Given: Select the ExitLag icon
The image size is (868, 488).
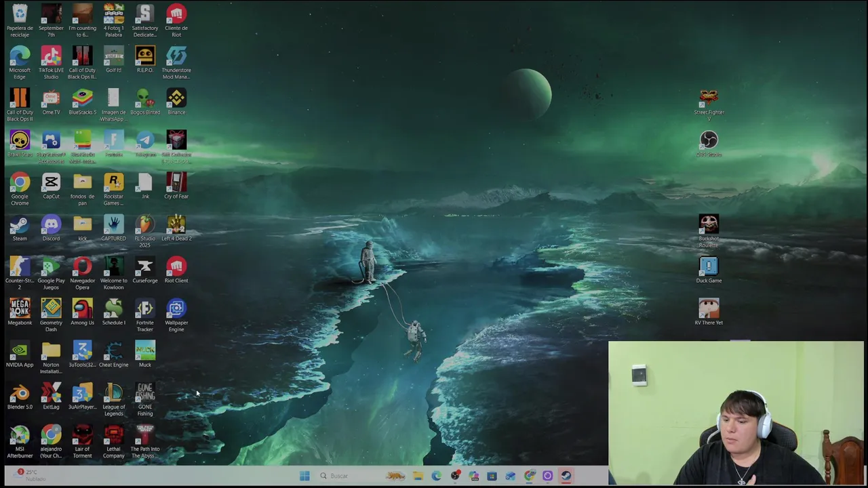Looking at the screenshot, I should coord(51,396).
